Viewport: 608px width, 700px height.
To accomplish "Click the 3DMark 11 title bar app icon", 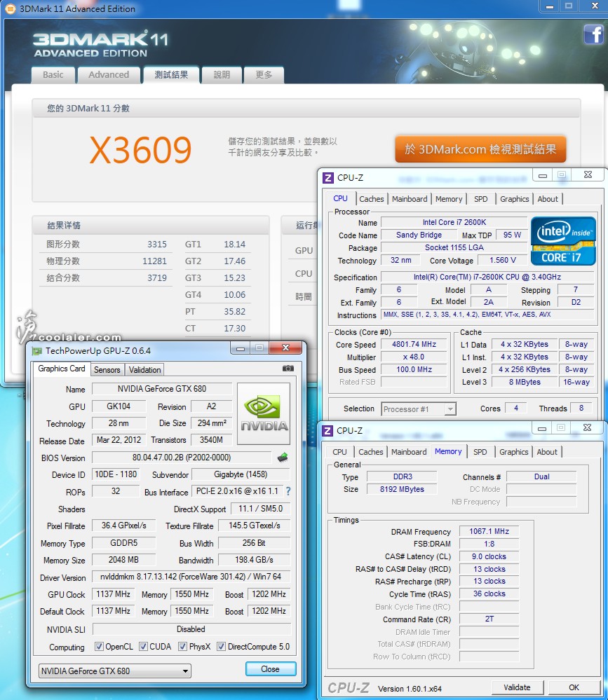I will (11, 8).
